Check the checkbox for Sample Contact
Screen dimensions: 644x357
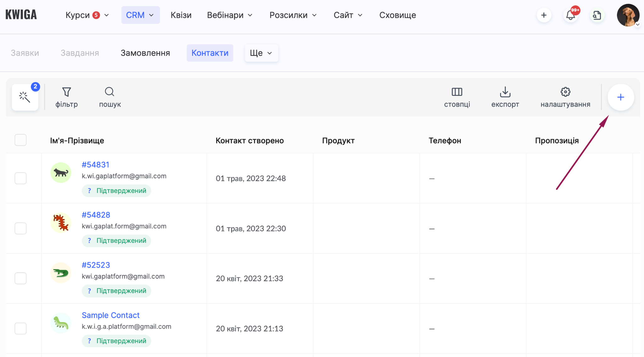pyautogui.click(x=20, y=328)
